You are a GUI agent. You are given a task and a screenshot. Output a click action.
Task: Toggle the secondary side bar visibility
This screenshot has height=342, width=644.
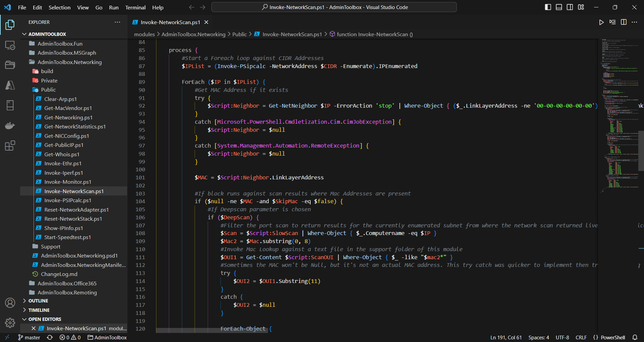pos(570,7)
